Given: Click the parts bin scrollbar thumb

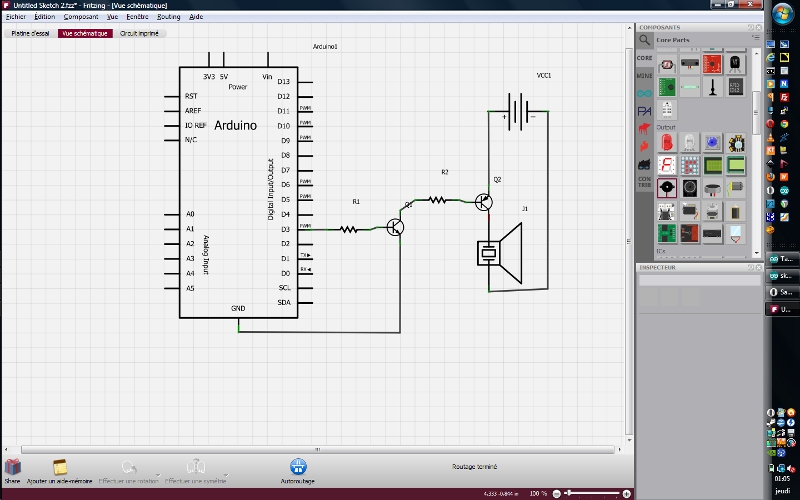Looking at the screenshot, I should pyautogui.click(x=756, y=112).
